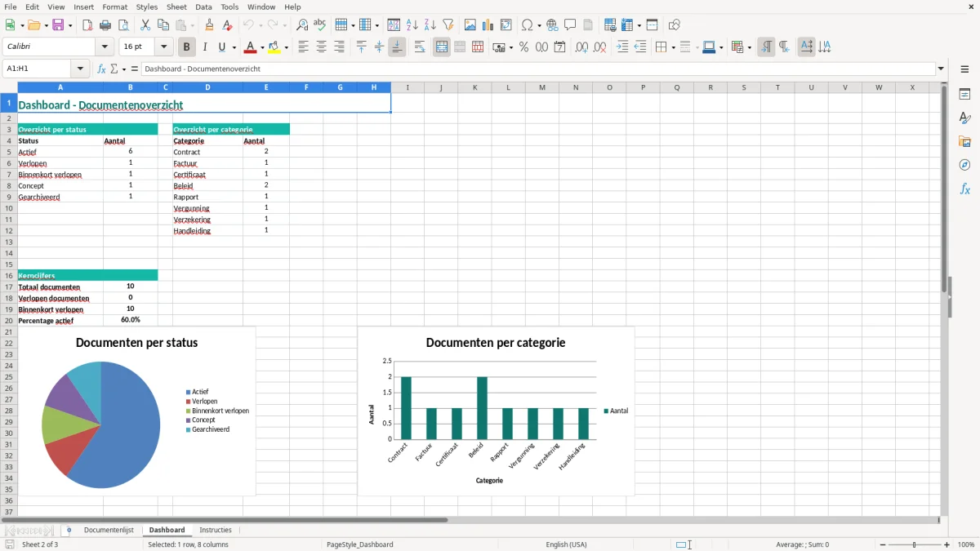Toggle Merge and Center Cells
980x551 pixels.
point(442,47)
